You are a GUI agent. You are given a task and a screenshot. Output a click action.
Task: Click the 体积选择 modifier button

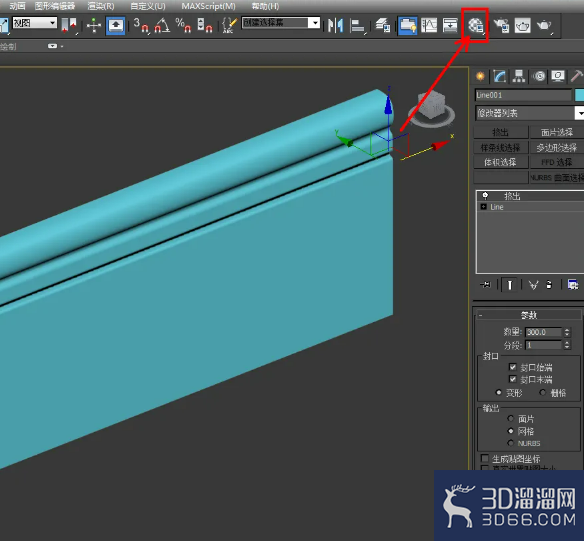(500, 162)
